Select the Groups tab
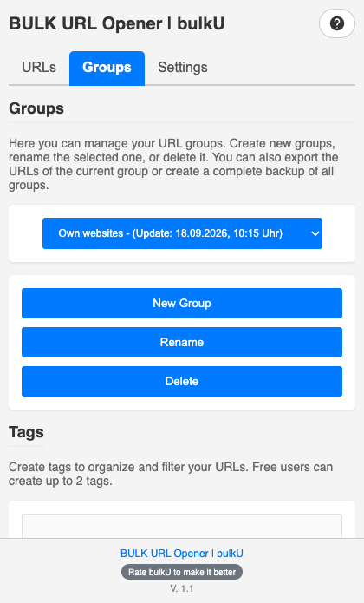The height and width of the screenshot is (603, 364). pos(107,68)
